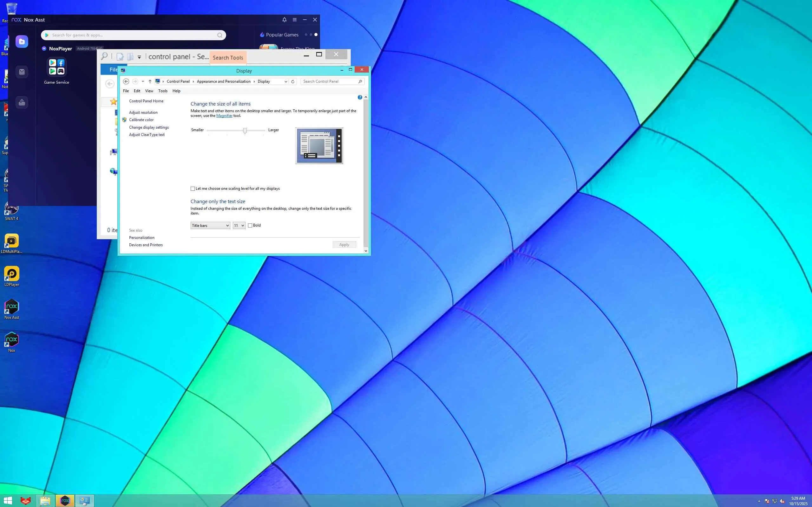
Task: Click the Display window help icon
Action: pos(360,97)
